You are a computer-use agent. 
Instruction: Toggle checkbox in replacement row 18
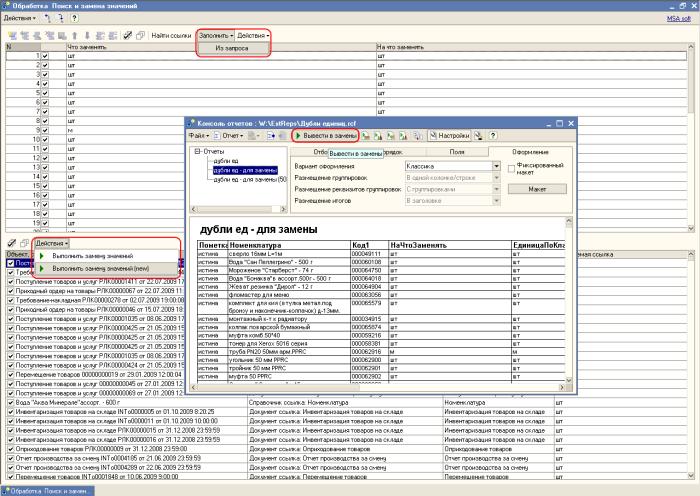tap(45, 214)
